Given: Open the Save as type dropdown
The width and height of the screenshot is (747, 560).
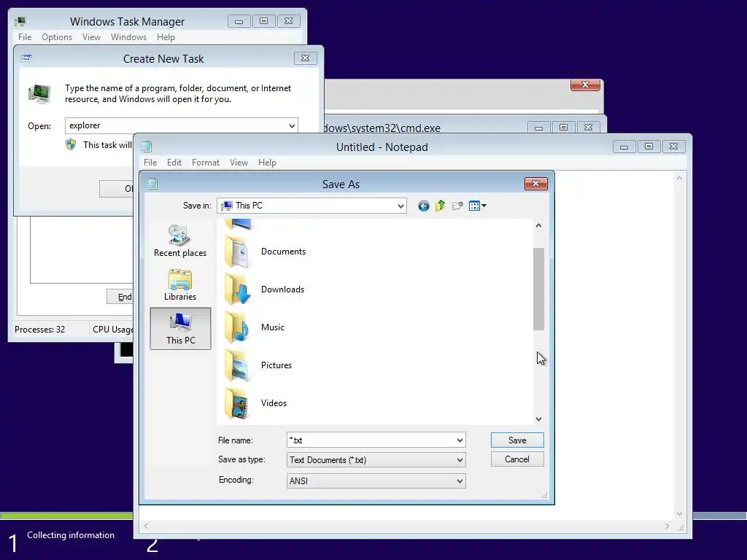Looking at the screenshot, I should 460,460.
